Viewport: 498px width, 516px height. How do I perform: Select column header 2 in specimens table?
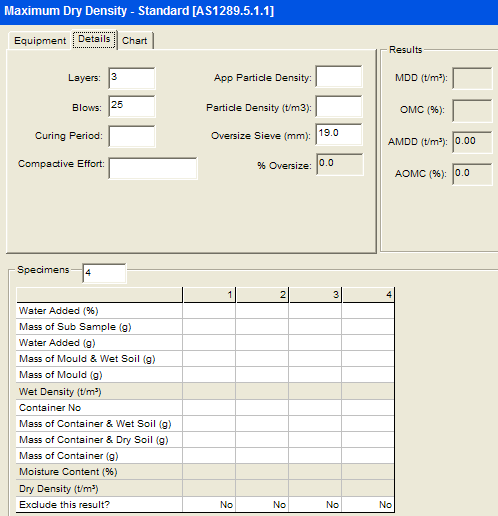(x=262, y=295)
